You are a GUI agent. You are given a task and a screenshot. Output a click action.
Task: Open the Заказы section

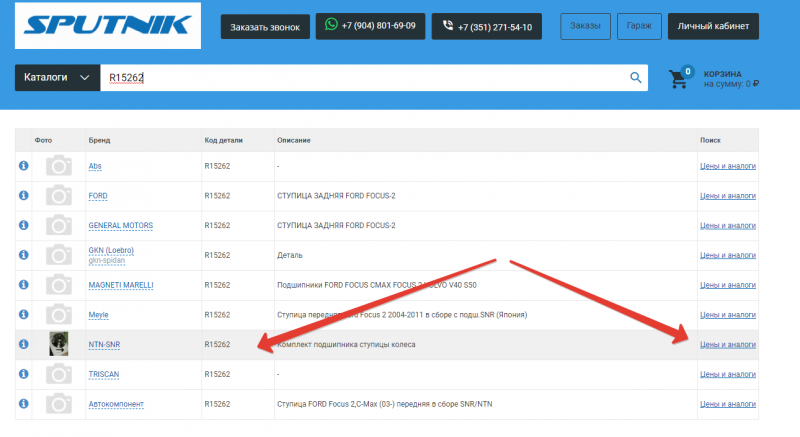pyautogui.click(x=585, y=26)
